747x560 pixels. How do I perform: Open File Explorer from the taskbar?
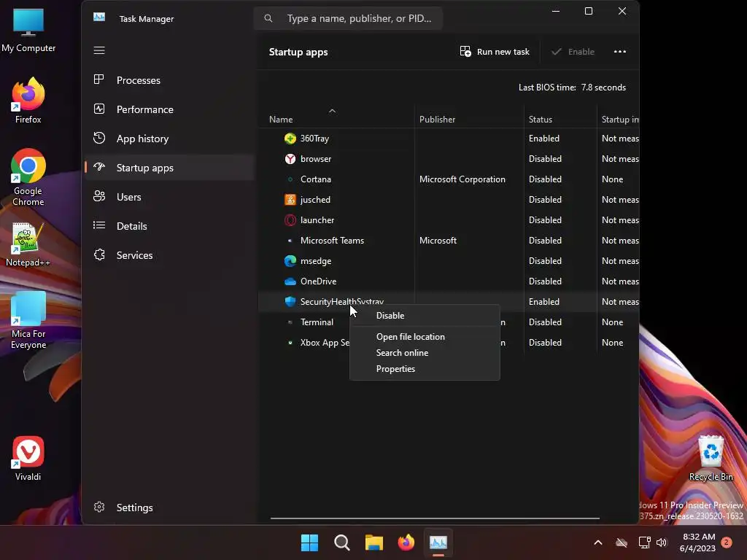(x=374, y=542)
